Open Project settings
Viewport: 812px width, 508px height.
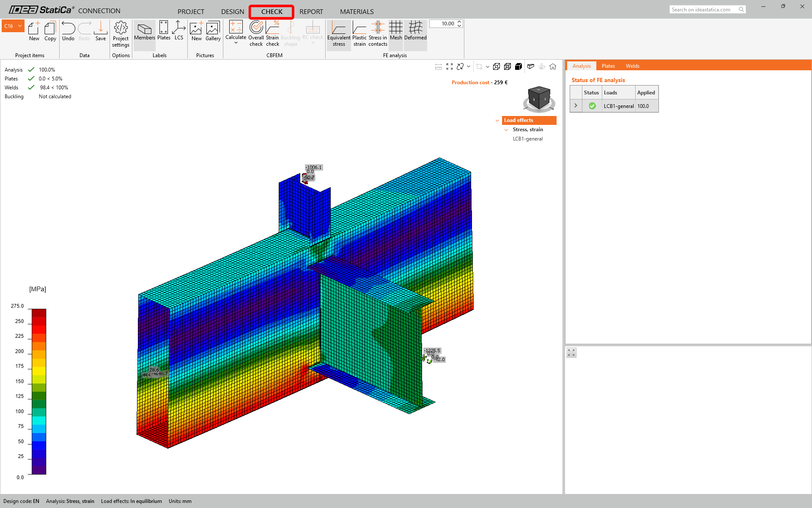coord(121,34)
